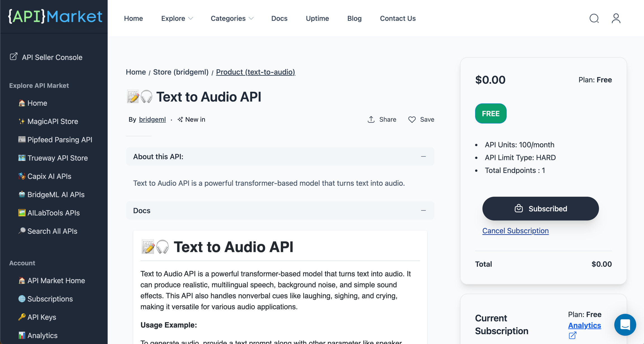The width and height of the screenshot is (644, 344).
Task: Click the Subscribed button
Action: click(x=540, y=209)
